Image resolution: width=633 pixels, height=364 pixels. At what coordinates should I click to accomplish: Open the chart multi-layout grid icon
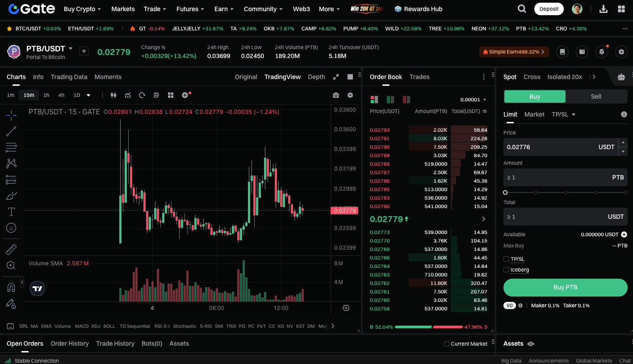coord(171,95)
